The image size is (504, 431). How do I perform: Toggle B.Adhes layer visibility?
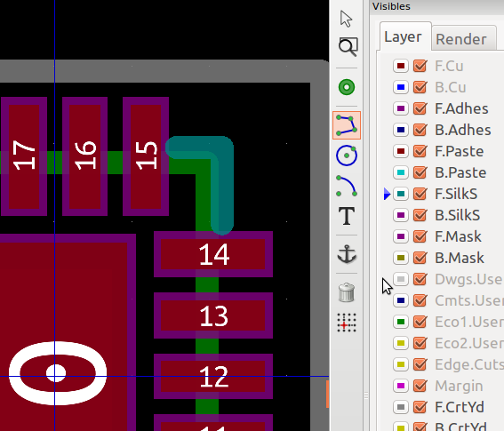point(420,130)
